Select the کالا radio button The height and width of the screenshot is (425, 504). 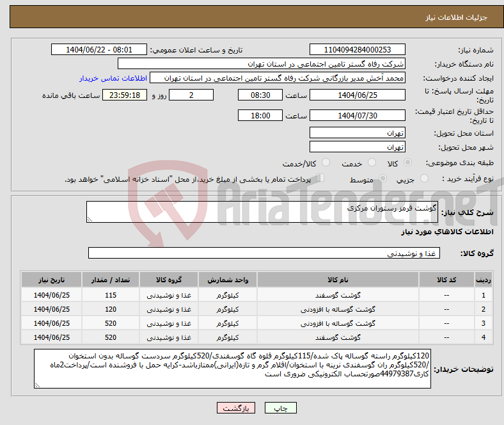[407, 163]
